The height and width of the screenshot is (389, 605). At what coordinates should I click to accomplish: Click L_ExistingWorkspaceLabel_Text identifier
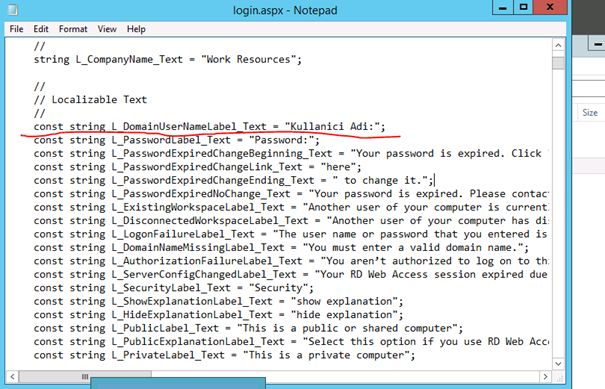click(198, 208)
